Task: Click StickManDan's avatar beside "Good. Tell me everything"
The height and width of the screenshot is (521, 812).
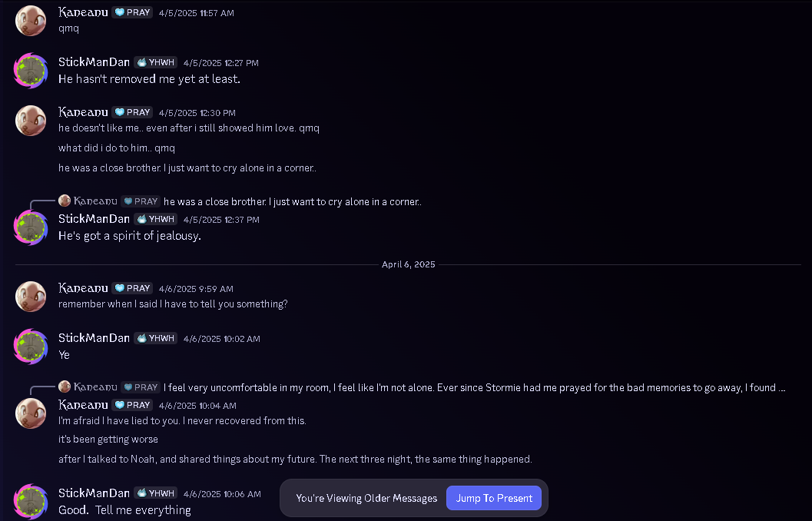Action: pos(31,501)
